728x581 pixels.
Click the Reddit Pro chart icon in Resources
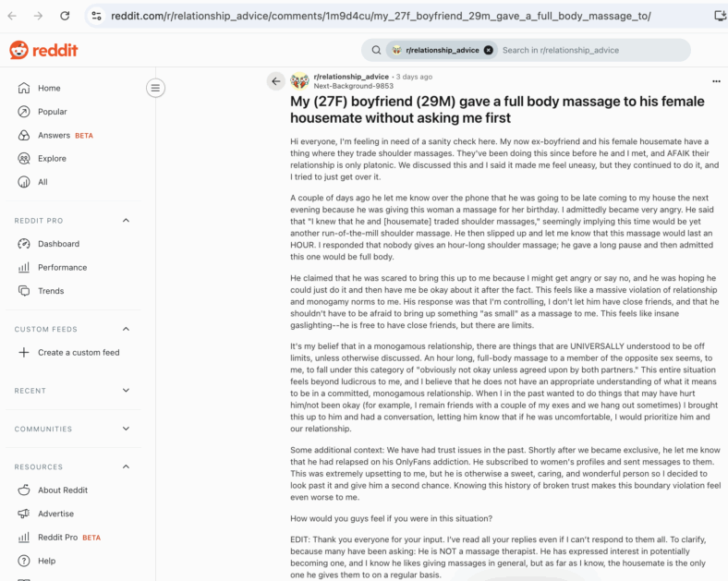click(x=24, y=538)
